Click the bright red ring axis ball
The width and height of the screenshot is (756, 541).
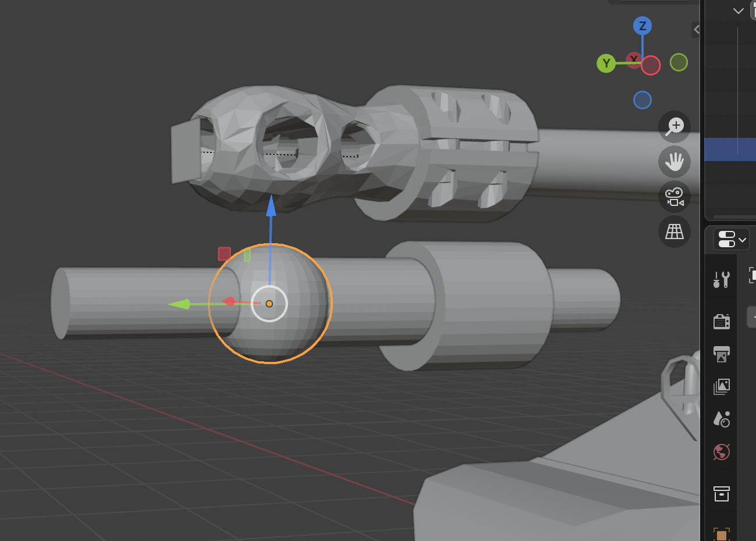(x=651, y=66)
